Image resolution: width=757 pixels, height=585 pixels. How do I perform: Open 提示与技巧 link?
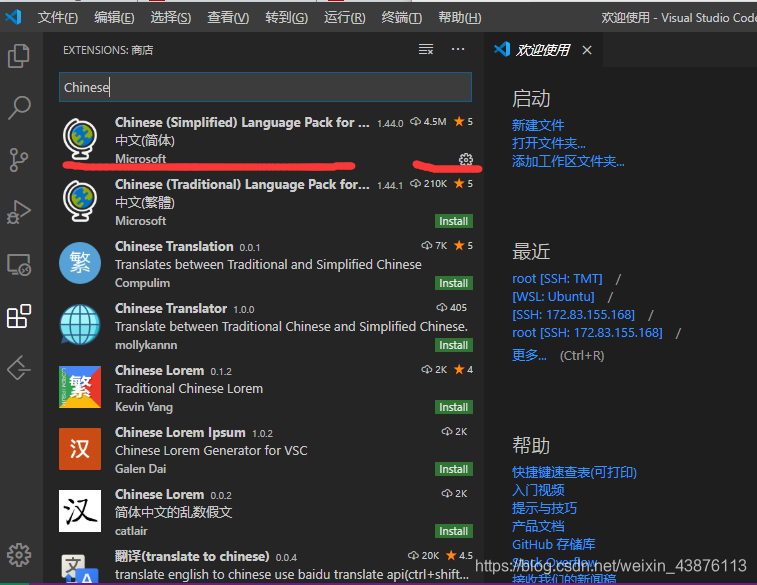[x=544, y=508]
